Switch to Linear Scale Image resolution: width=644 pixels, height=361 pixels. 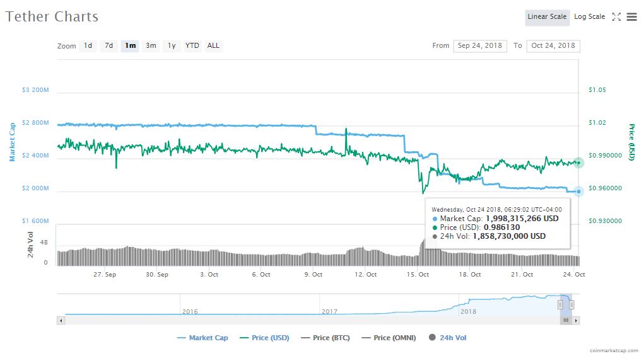547,17
